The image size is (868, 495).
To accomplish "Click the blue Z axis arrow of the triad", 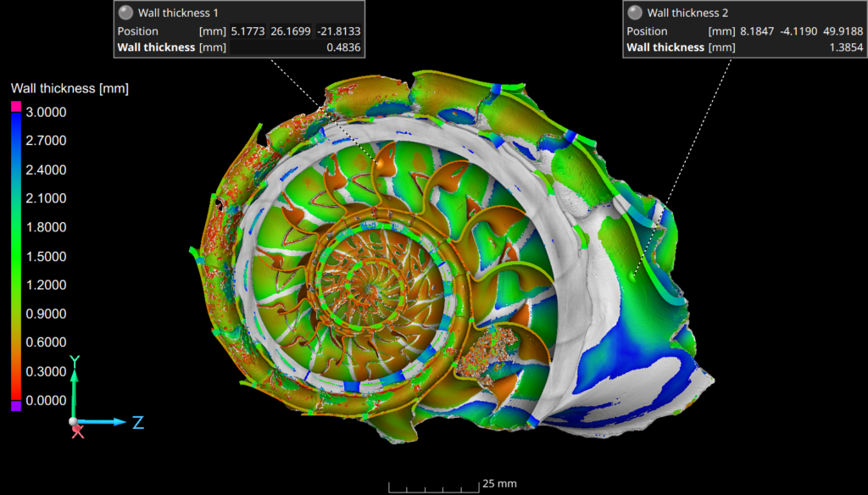I will [x=108, y=421].
